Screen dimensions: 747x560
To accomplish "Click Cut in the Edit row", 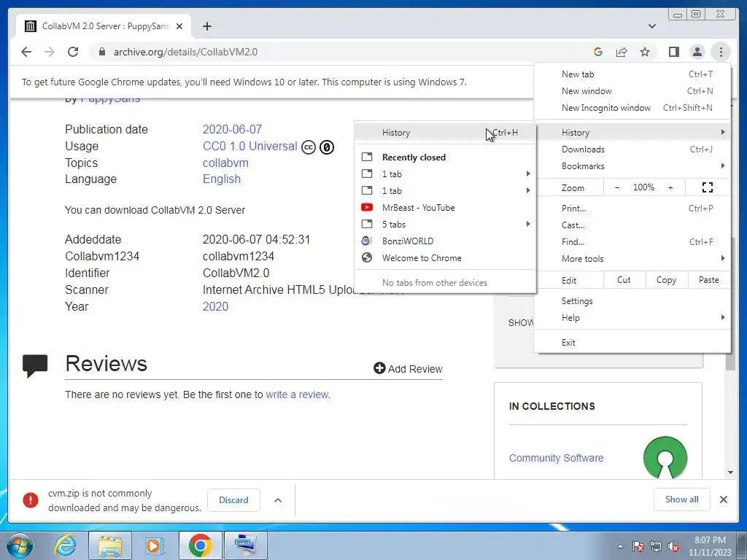I will (624, 280).
